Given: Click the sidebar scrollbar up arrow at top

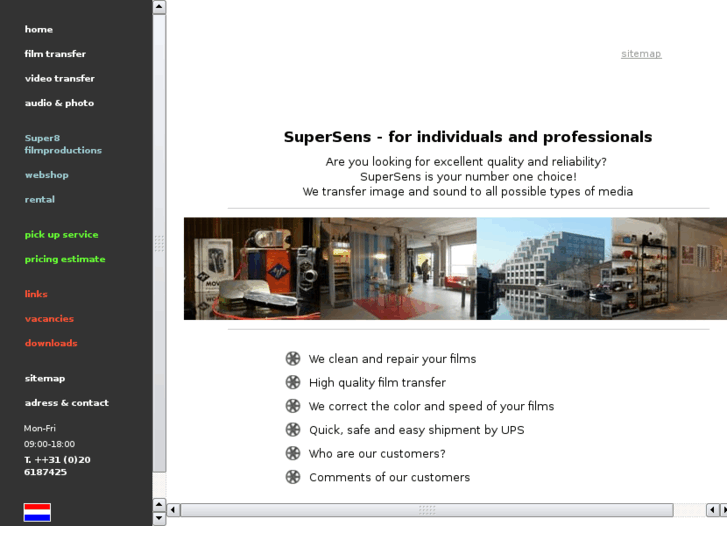Looking at the screenshot, I should (x=159, y=7).
